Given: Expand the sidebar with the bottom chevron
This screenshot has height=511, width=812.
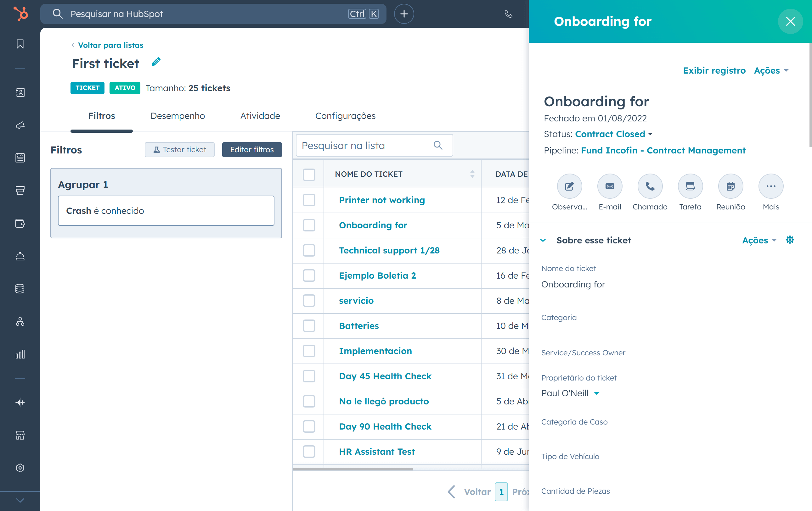Looking at the screenshot, I should [x=20, y=500].
